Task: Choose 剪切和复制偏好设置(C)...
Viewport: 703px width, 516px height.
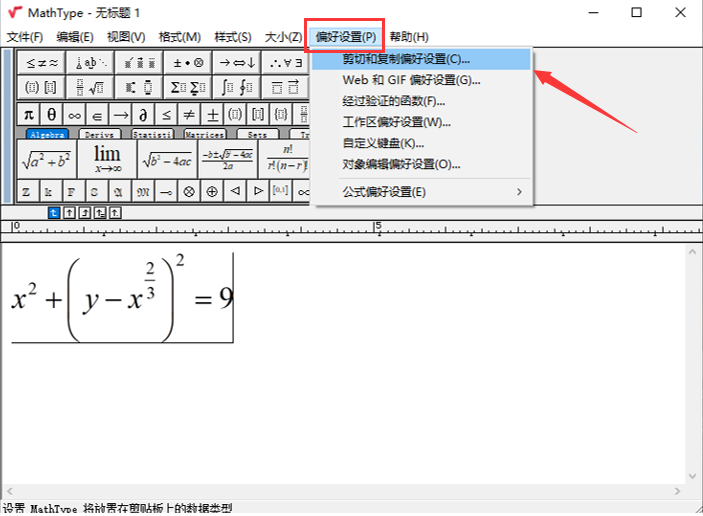Action: tap(421, 59)
